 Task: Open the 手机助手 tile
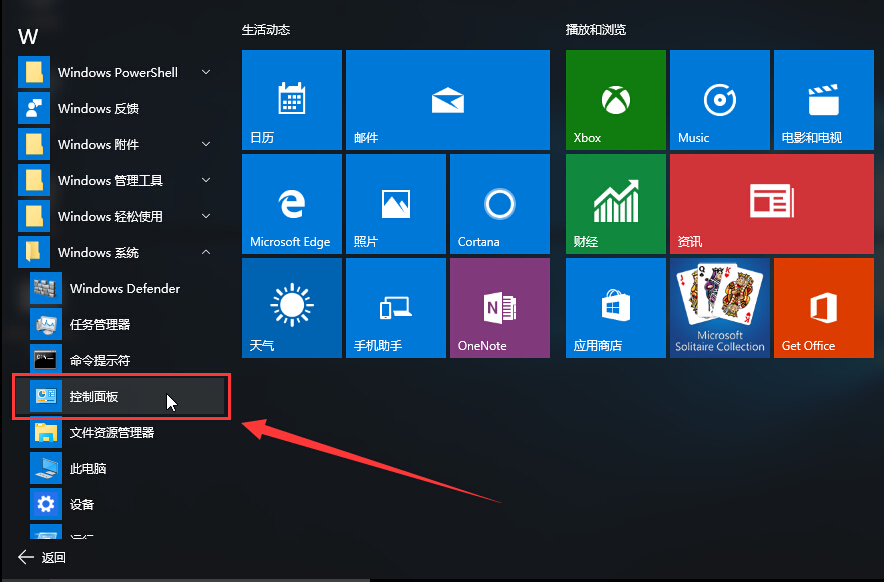coord(396,308)
